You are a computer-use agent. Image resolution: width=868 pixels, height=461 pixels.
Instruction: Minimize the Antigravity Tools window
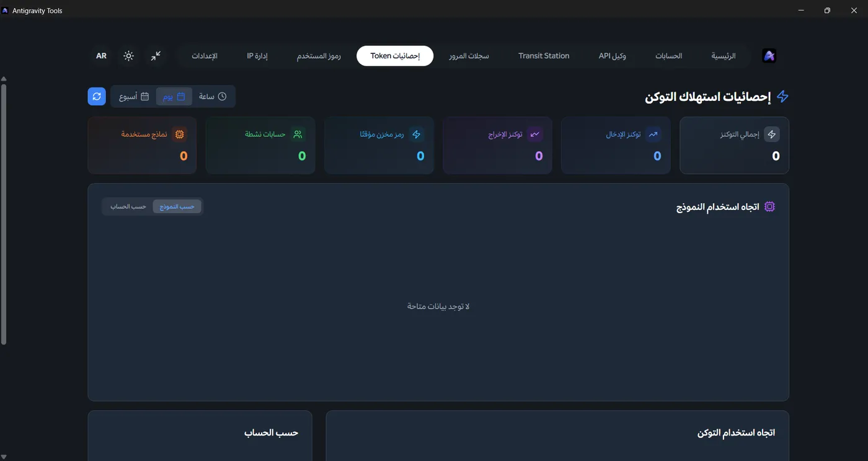click(801, 11)
